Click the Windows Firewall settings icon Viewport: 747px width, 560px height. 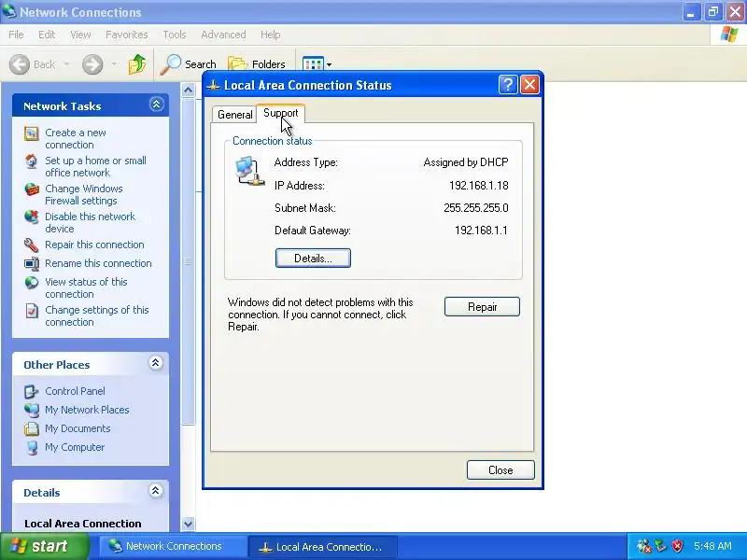point(32,189)
